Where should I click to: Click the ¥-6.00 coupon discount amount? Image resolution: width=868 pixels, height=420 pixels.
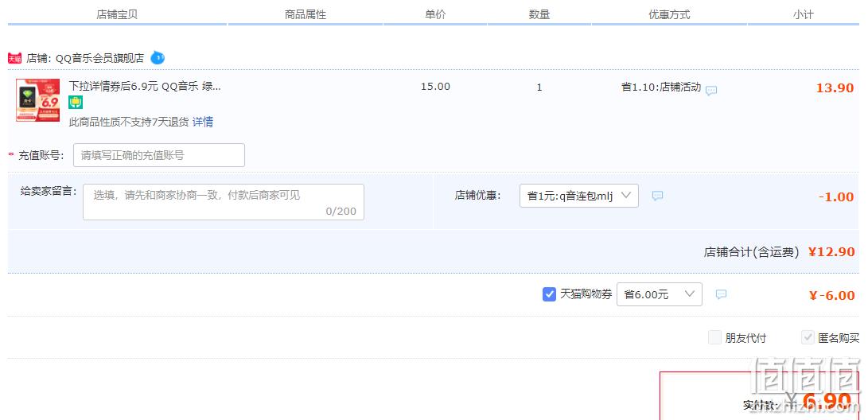832,295
